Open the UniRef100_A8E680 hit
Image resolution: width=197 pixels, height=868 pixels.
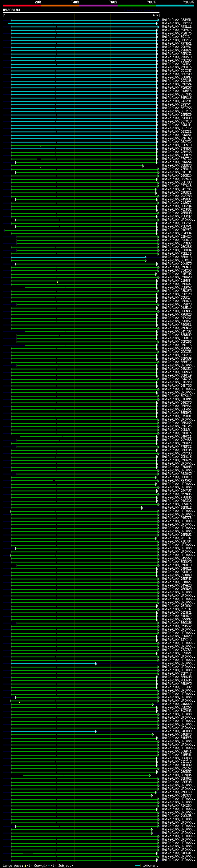pyautogui.click(x=177, y=680)
